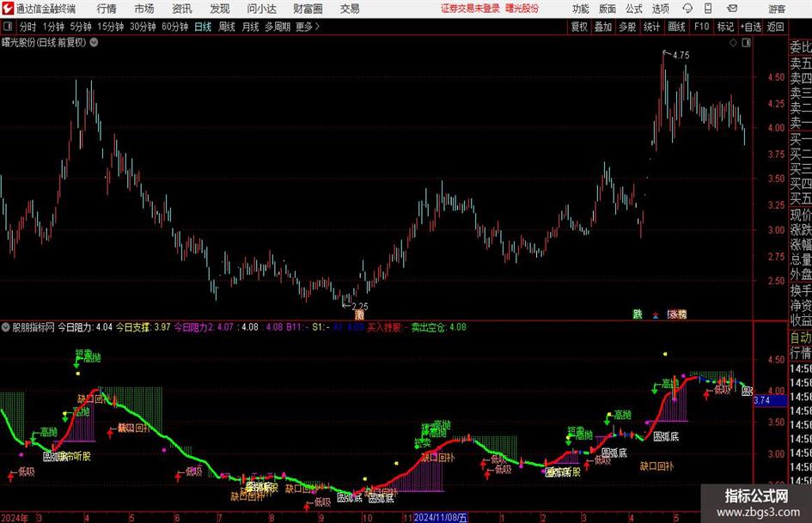Screen dimensions: 812x523
Task: Click the diamond icon above the chart
Action: click(733, 43)
